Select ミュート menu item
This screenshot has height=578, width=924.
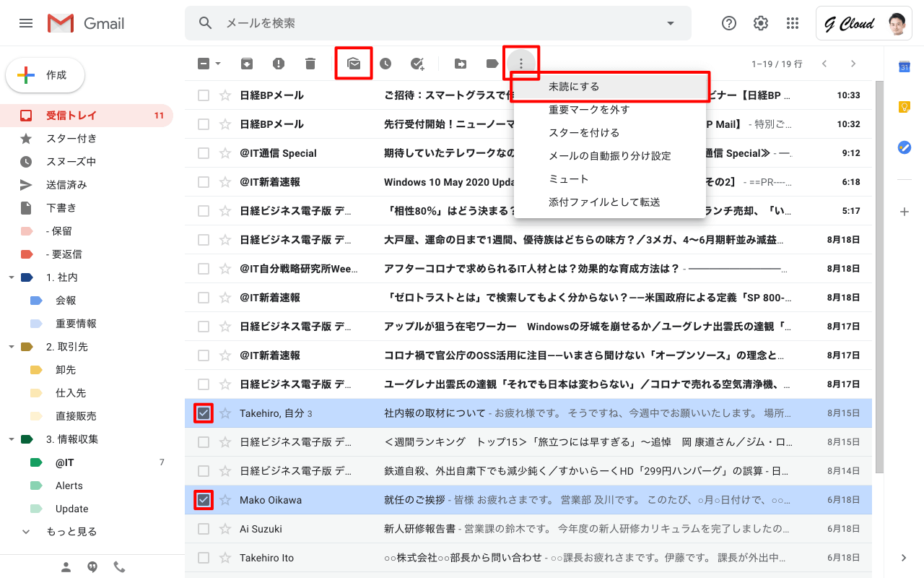tap(610, 179)
